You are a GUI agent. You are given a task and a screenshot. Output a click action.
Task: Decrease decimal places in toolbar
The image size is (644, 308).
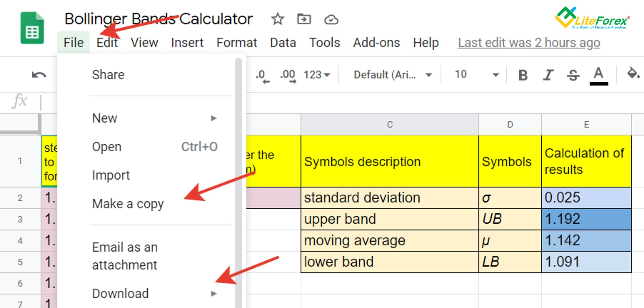point(262,75)
